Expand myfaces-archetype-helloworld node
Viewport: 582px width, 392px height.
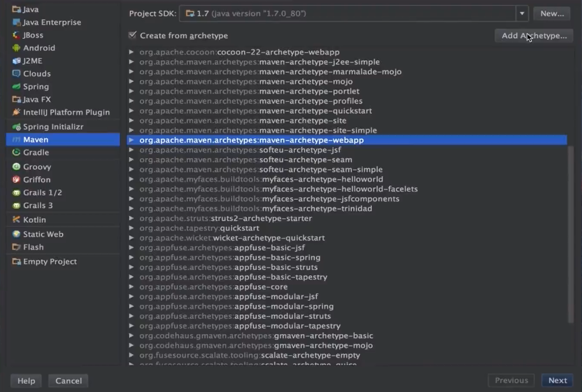(x=131, y=179)
